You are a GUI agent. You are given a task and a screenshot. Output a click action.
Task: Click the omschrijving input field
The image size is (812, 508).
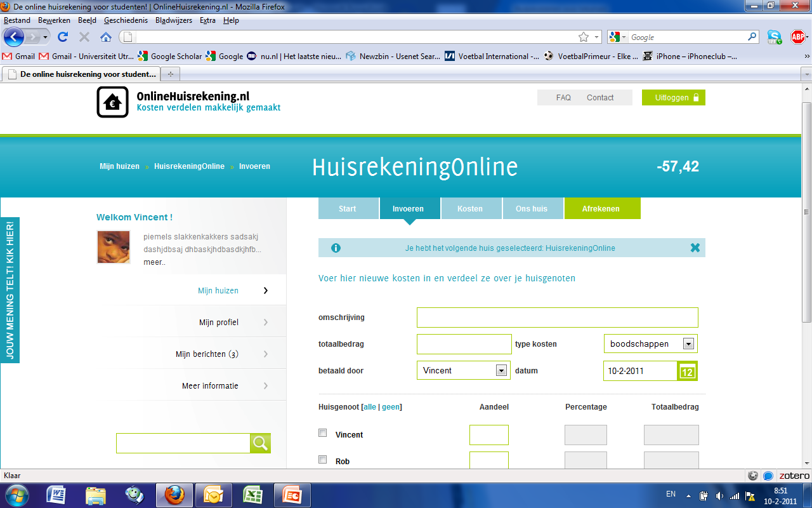[557, 317]
